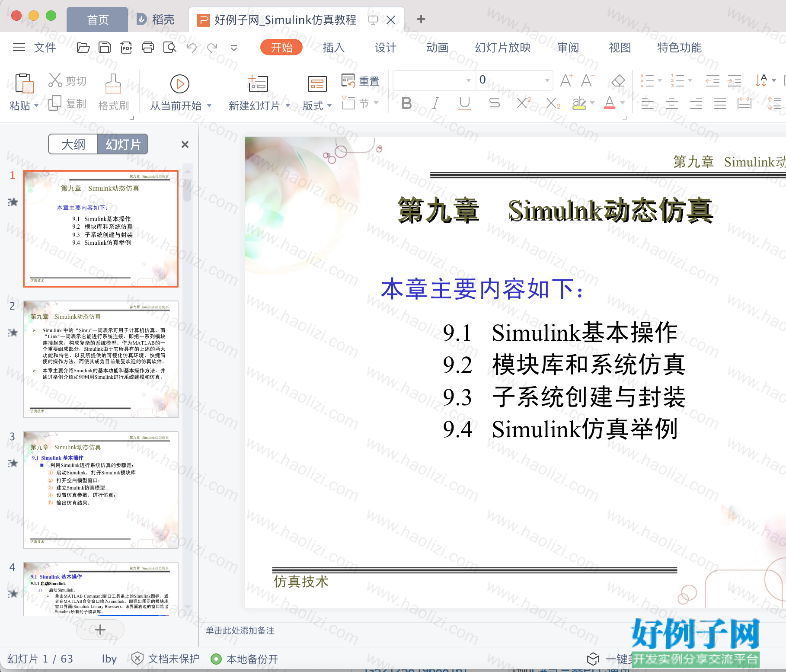Switch to 插入 ribbon tab
786x672 pixels.
334,48
